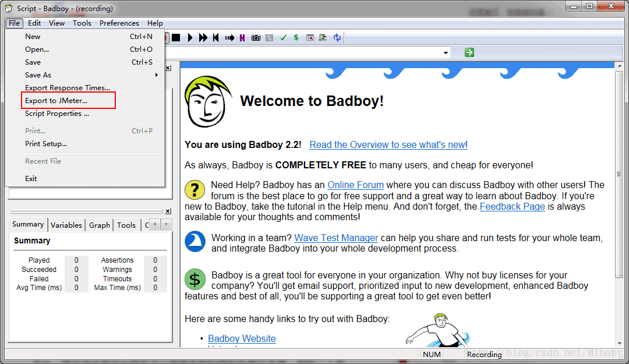The height and width of the screenshot is (364, 629).
Task: Click the browser pane vertical scrollbar thumb
Action: pyautogui.click(x=620, y=174)
